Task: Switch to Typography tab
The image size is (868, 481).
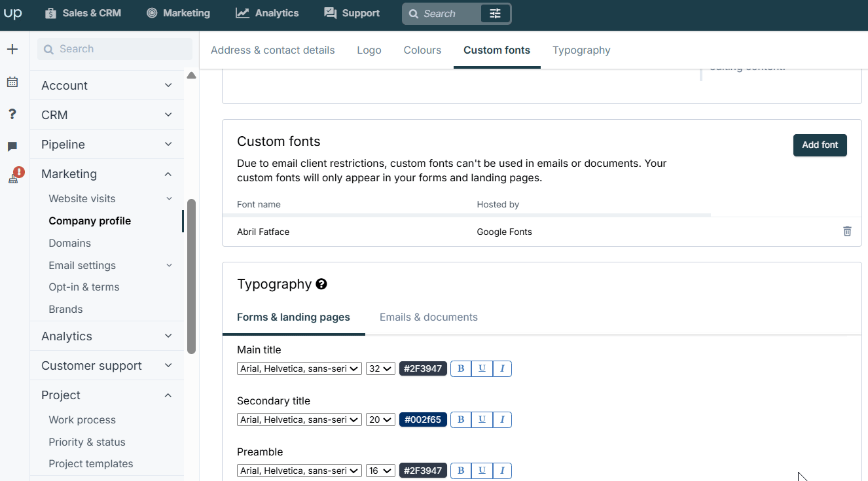Action: (x=581, y=50)
